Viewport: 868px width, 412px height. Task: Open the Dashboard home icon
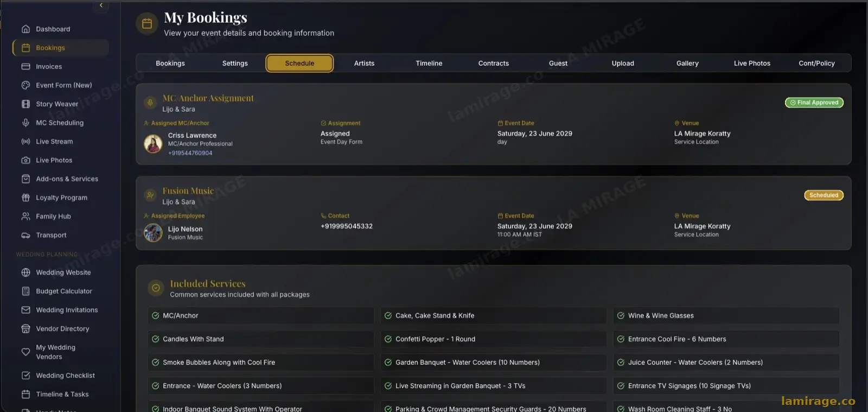(25, 29)
